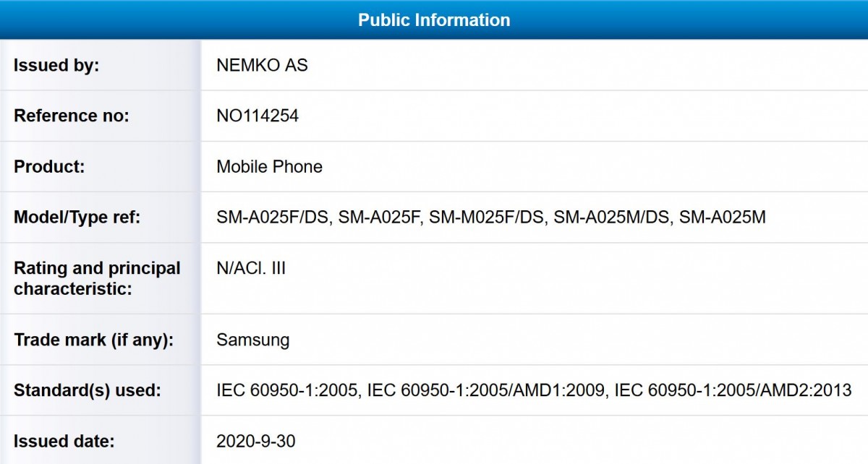The image size is (868, 464).
Task: Click the SM-A025F/DS model number
Action: pos(274,218)
